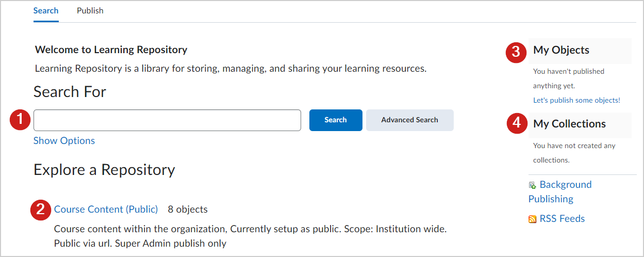Open the RSS Feeds link
This screenshot has width=644, height=257.
click(562, 218)
